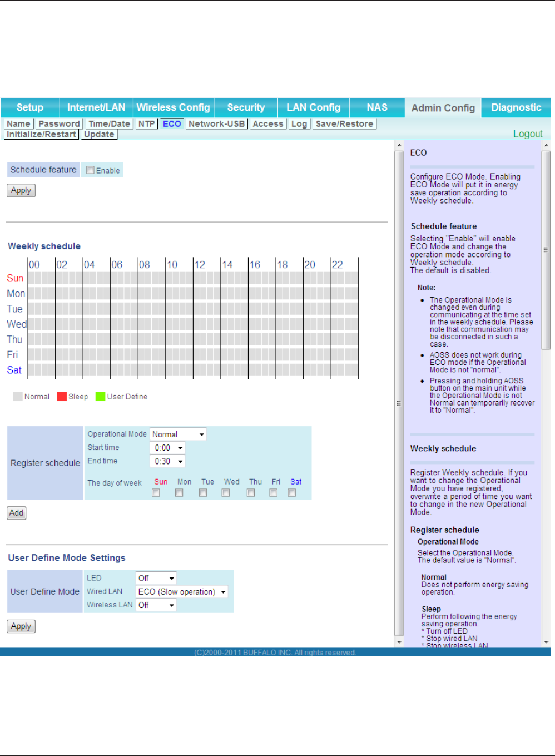Apply User Define Mode settings
The height and width of the screenshot is (756, 555).
(21, 626)
